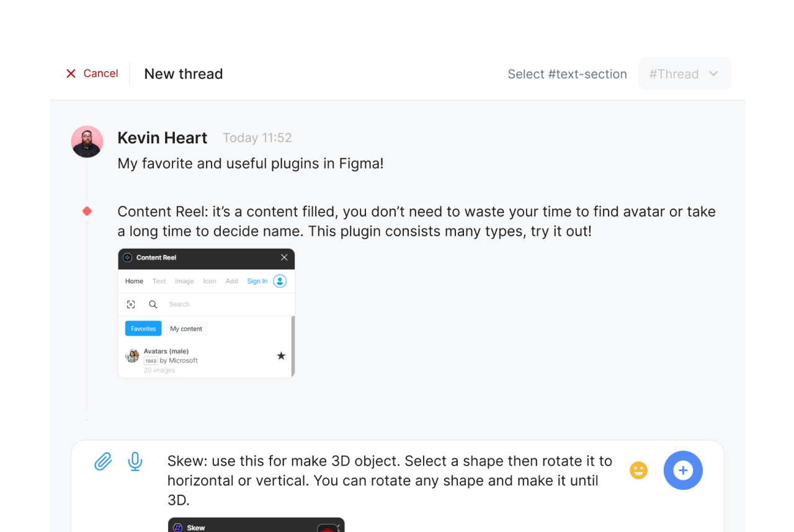The height and width of the screenshot is (532, 794).
Task: Click the Content Reel vertical scrollbar
Action: (293, 341)
